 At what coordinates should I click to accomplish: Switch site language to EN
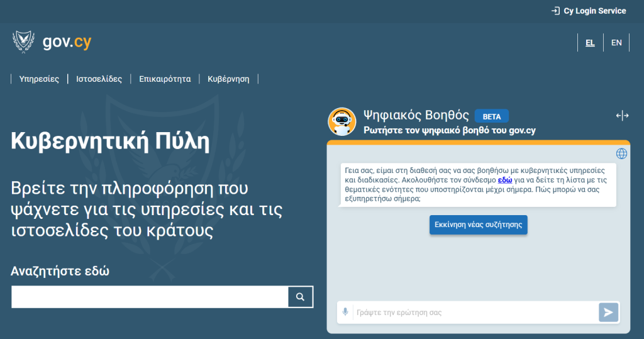click(x=616, y=43)
